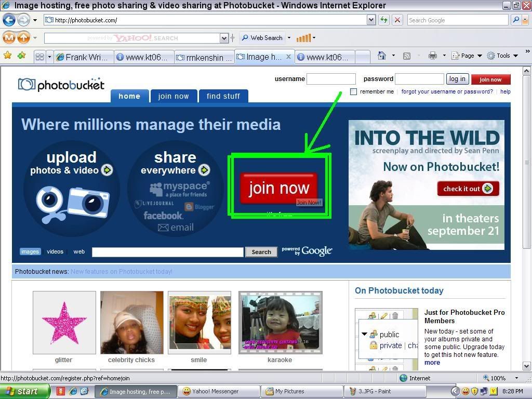Viewport: 532px width, 399px height.
Task: Select the images search type
Action: click(x=30, y=251)
